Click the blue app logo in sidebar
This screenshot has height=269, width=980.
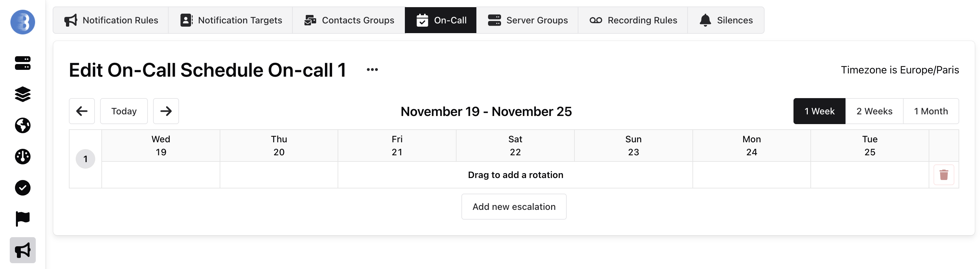[23, 22]
